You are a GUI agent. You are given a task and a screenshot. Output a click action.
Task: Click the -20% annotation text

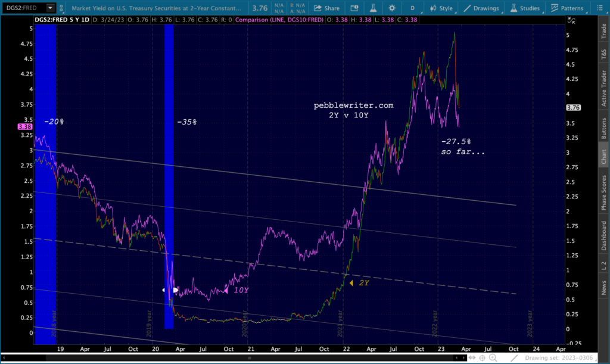coord(54,122)
